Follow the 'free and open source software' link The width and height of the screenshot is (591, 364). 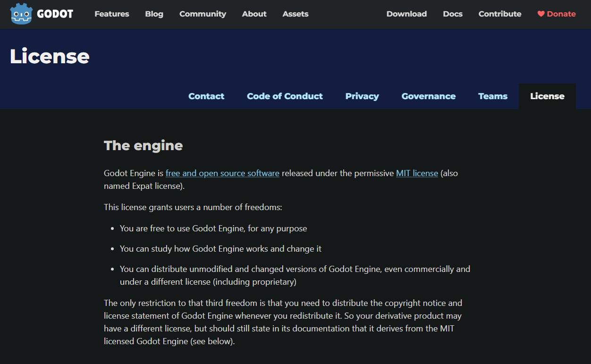[x=222, y=173]
